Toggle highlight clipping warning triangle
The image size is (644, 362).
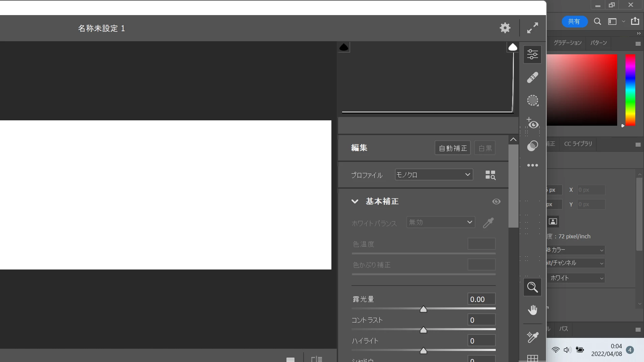pos(513,47)
